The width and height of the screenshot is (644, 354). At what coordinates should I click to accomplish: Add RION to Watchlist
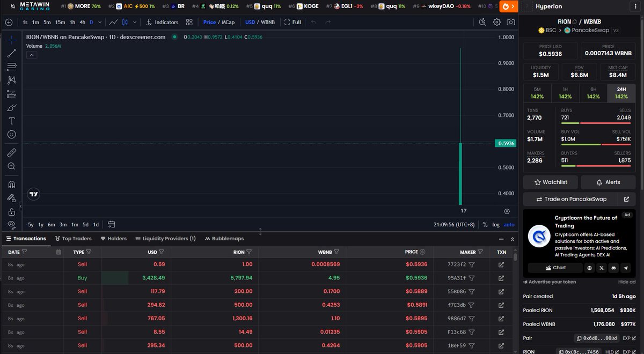tap(550, 182)
